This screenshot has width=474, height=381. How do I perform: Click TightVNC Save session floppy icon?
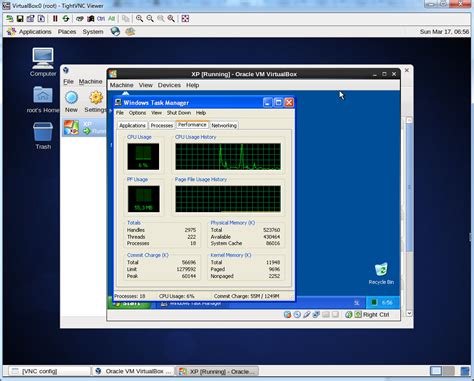tap(20, 19)
